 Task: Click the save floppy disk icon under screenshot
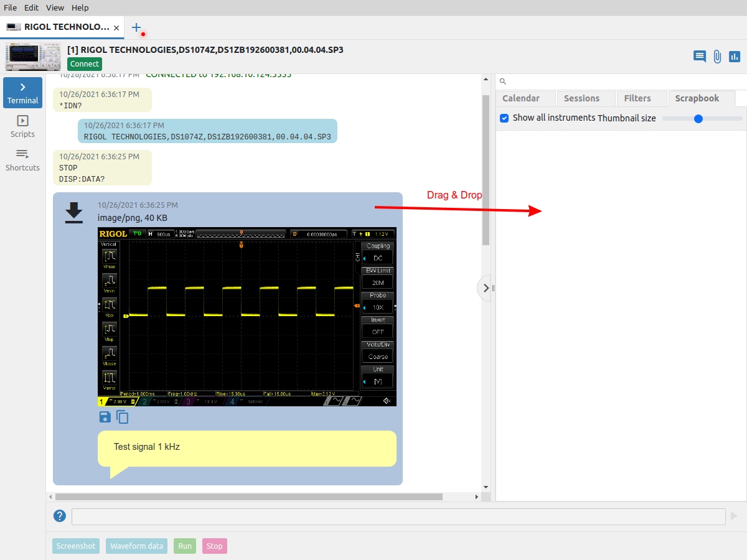pyautogui.click(x=105, y=417)
